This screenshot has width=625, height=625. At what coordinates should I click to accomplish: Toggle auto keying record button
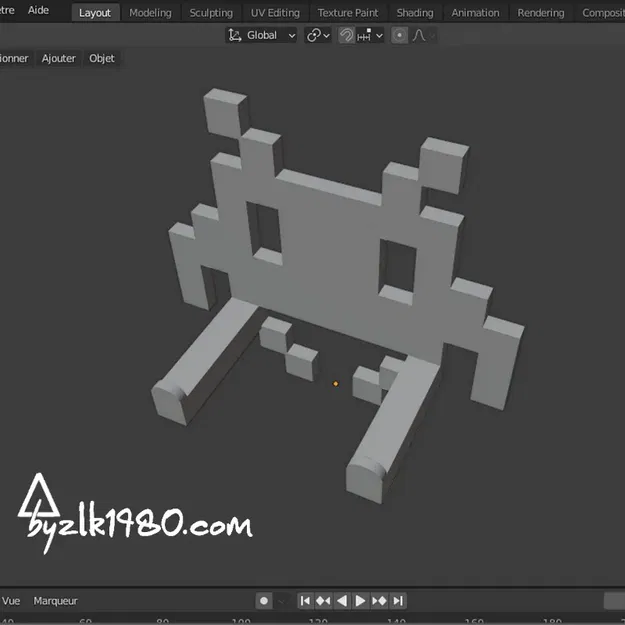tap(264, 601)
